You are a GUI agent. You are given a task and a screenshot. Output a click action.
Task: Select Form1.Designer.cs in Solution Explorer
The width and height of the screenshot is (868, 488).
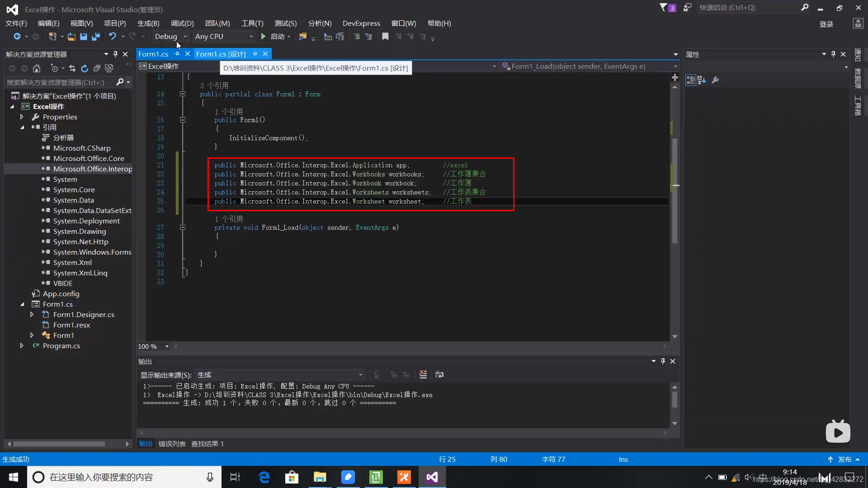84,315
